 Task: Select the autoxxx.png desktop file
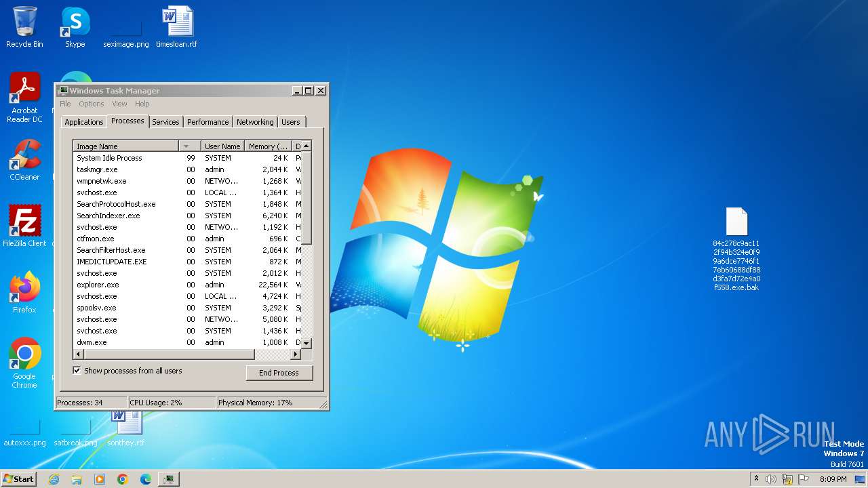coord(24,434)
